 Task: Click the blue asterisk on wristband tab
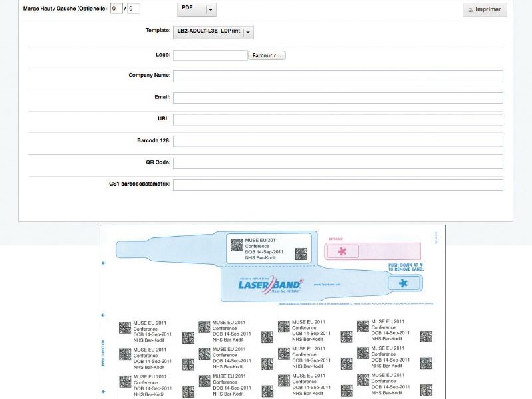pos(402,284)
